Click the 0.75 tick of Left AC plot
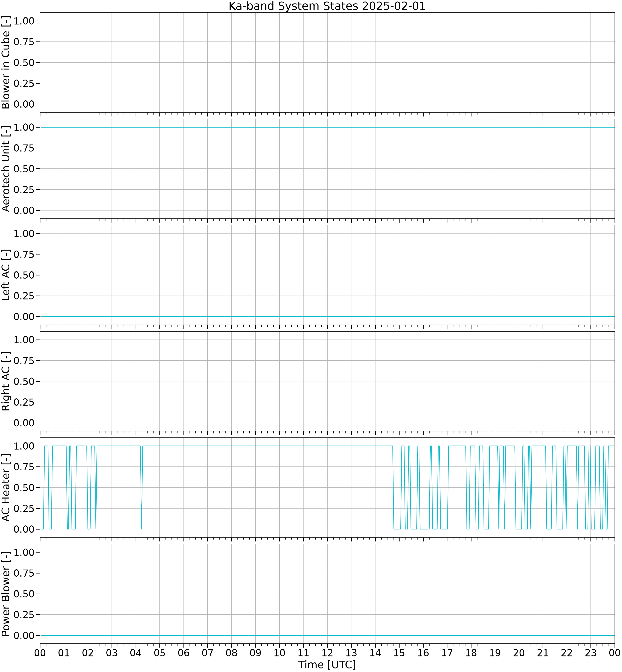Viewport: 622px width, 672px height. pos(24,254)
